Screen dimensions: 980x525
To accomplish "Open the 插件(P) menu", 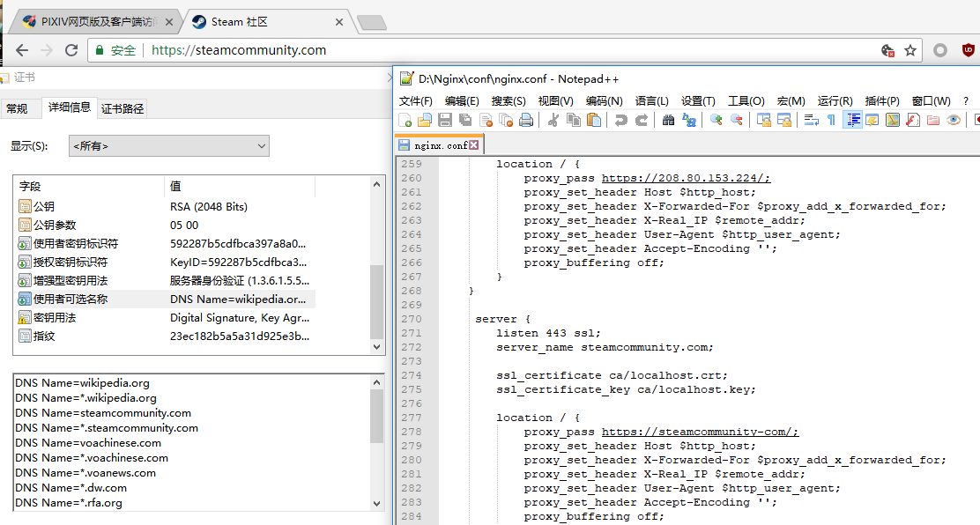I will 882,101.
